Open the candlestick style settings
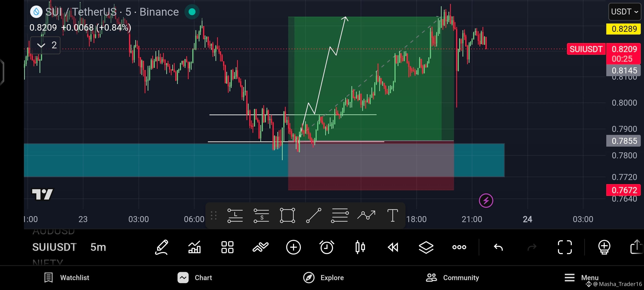644x290 pixels. point(360,247)
